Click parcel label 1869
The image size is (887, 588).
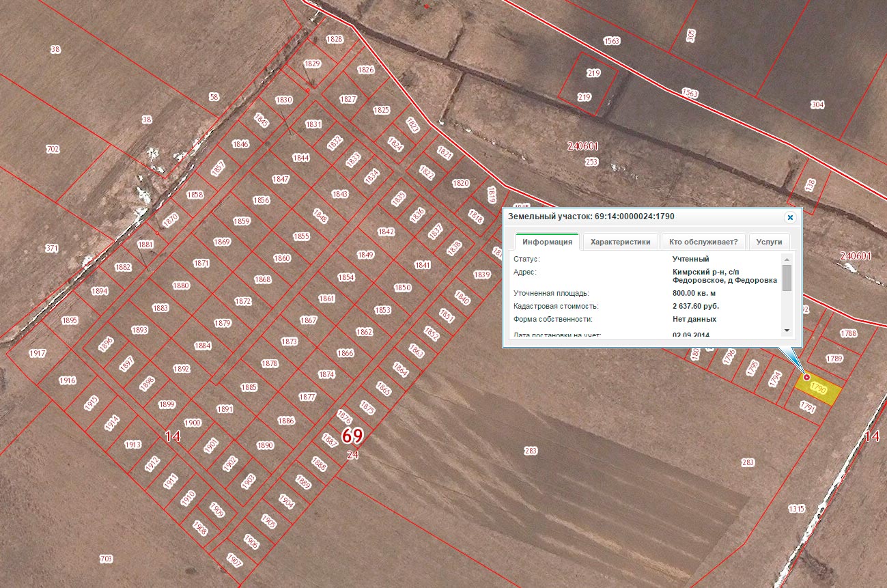coord(222,242)
